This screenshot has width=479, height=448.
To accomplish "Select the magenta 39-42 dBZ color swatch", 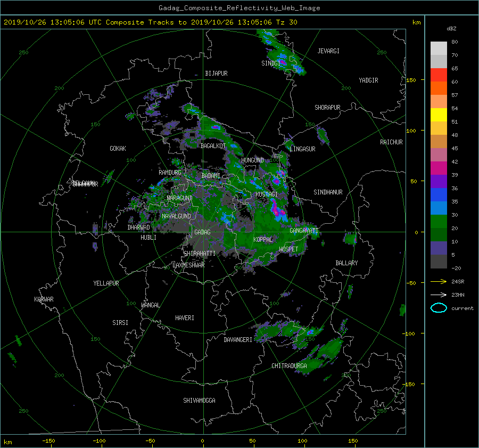I will (x=439, y=168).
